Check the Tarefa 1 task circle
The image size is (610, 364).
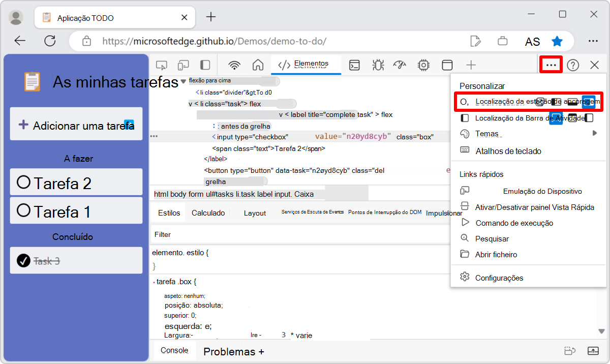click(23, 210)
